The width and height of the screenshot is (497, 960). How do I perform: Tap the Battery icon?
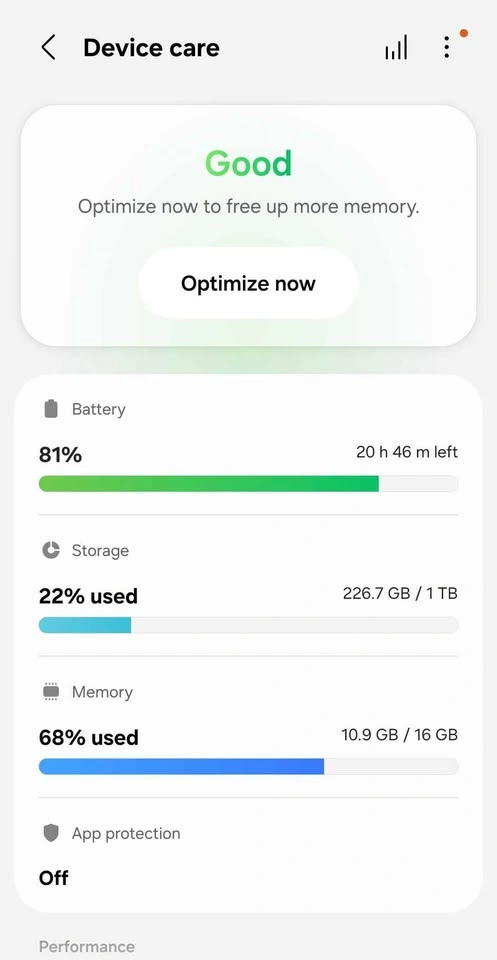51,409
